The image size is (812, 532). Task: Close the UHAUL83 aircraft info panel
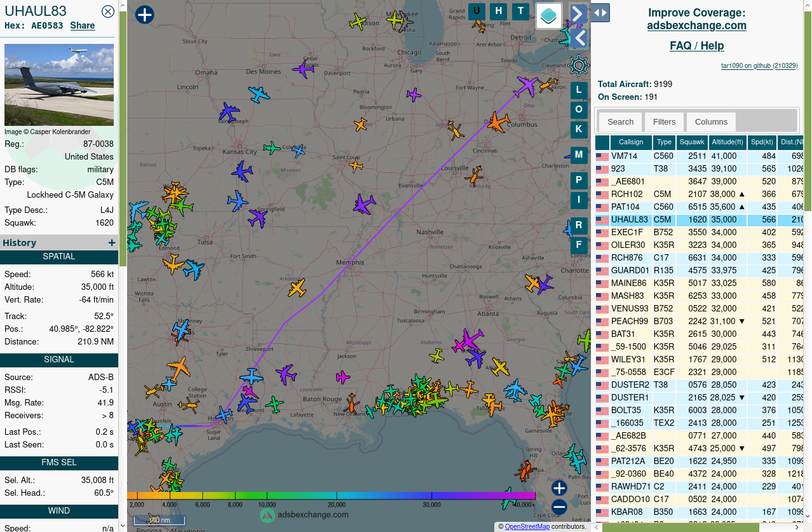(x=108, y=11)
